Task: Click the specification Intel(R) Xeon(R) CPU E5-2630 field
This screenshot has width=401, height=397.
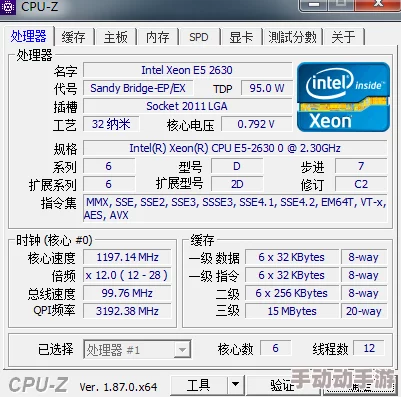Action: [235, 148]
